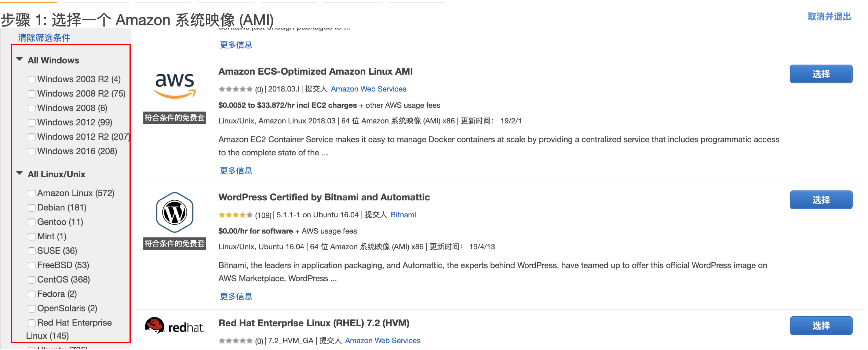Clear filters via 清除筛选条件 link
868x350 pixels.
pyautogui.click(x=44, y=38)
